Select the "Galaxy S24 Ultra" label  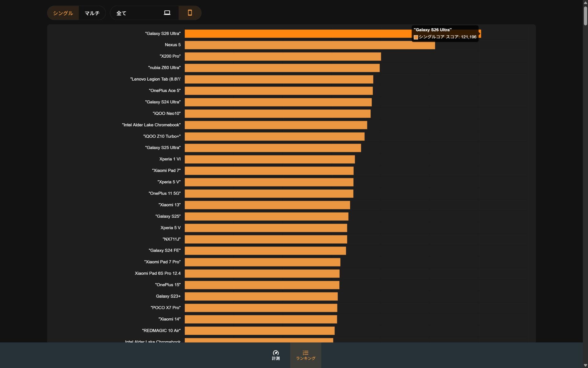163,102
